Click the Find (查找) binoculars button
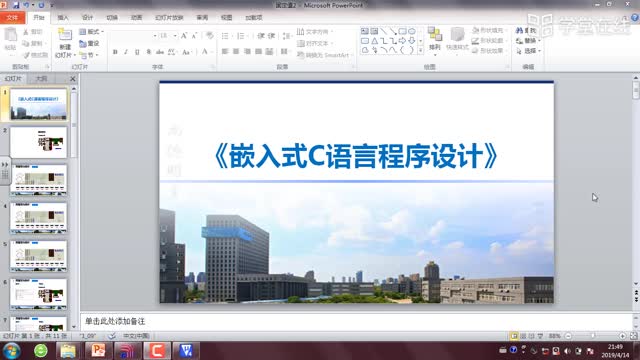Viewport: 640px width, 360px height. [526, 31]
